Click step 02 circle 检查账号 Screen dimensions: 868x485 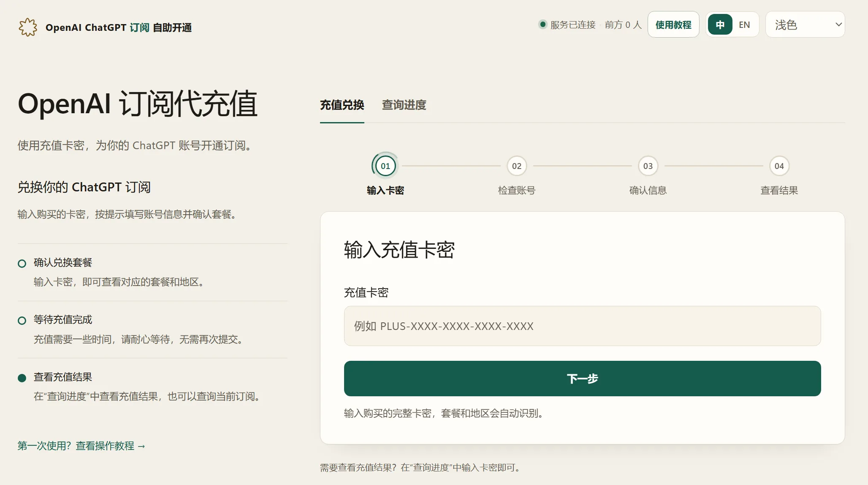tap(517, 166)
